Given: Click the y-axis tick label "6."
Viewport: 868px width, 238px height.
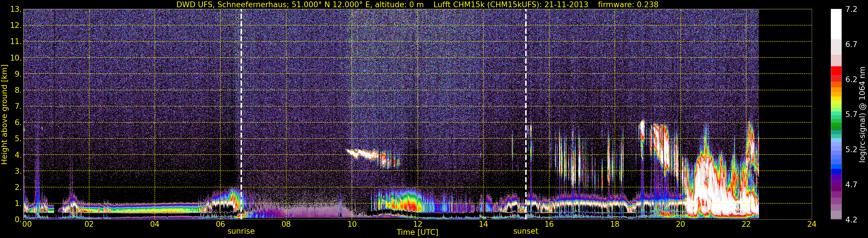Looking at the screenshot, I should (18, 123).
